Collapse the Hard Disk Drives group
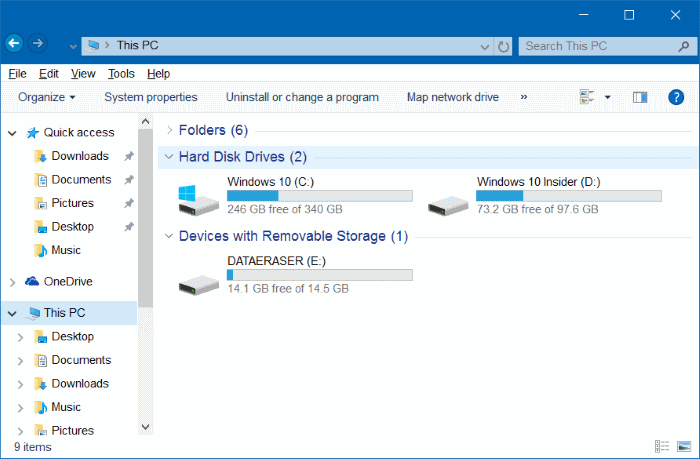This screenshot has width=700, height=459. coord(169,157)
